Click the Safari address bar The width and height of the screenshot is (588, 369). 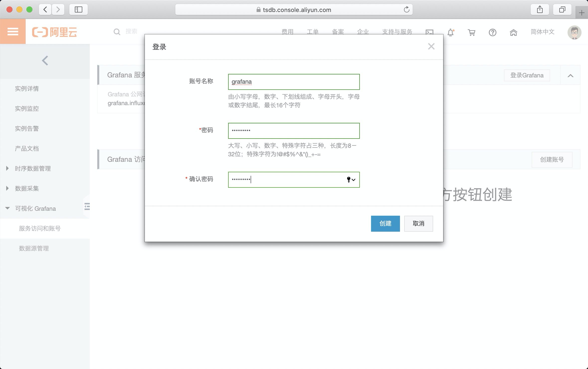click(294, 10)
